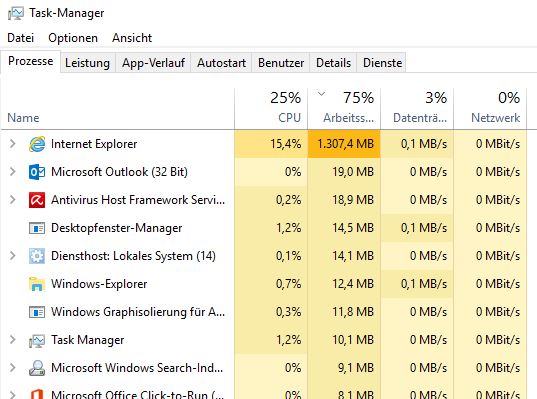Click the Diensthost gear icon

coord(37,256)
